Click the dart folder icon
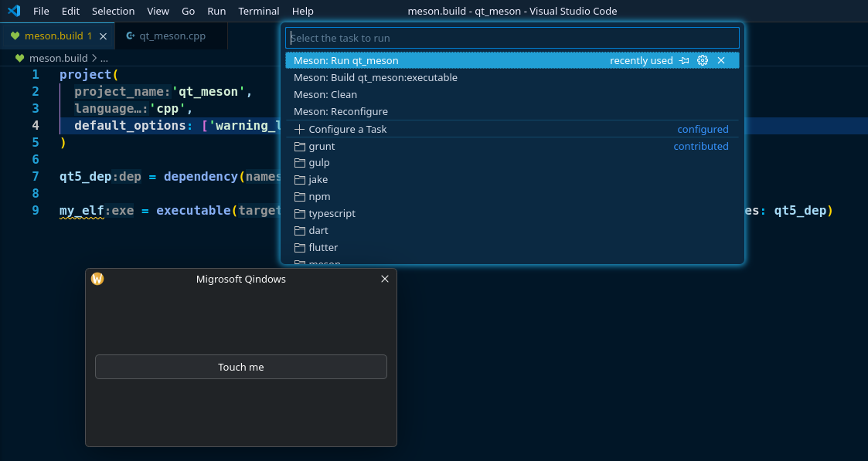The width and height of the screenshot is (868, 461). point(299,230)
